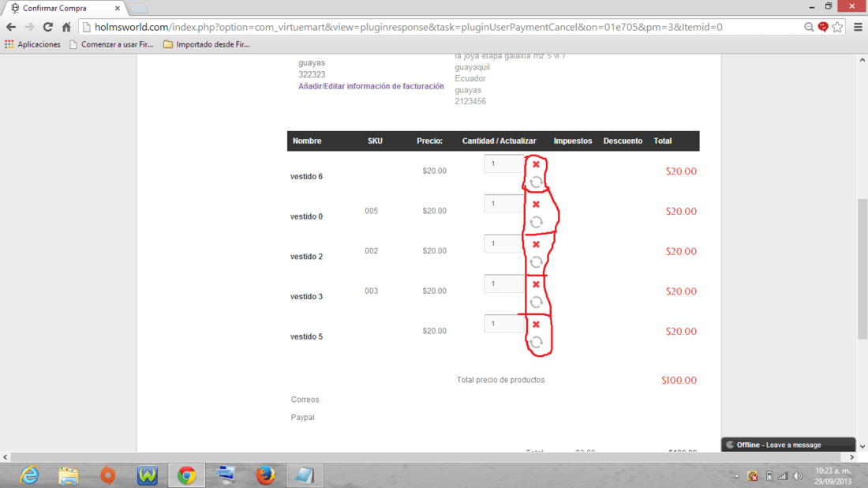Click the '$100.00' products total
This screenshot has height=488, width=868.
point(679,381)
